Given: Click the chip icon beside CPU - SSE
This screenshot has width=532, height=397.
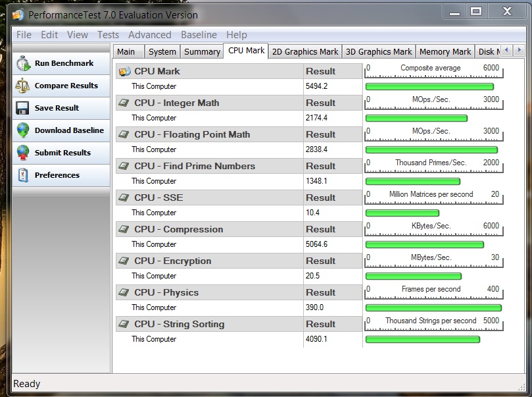Looking at the screenshot, I should coord(124,198).
